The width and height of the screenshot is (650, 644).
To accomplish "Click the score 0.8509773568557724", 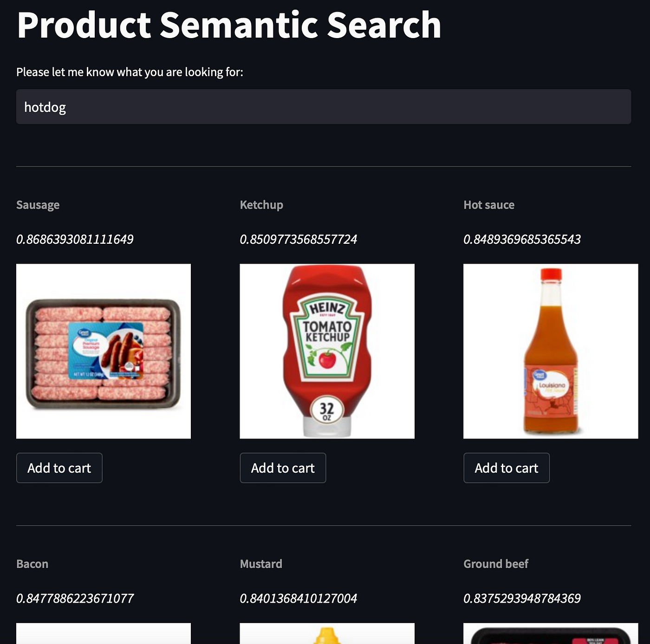I will point(299,239).
